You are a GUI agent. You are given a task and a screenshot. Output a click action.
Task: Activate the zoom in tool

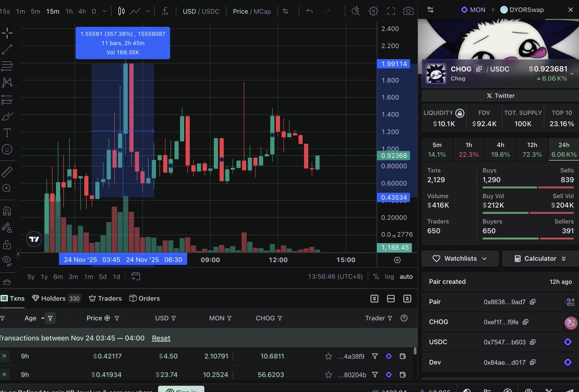click(7, 188)
